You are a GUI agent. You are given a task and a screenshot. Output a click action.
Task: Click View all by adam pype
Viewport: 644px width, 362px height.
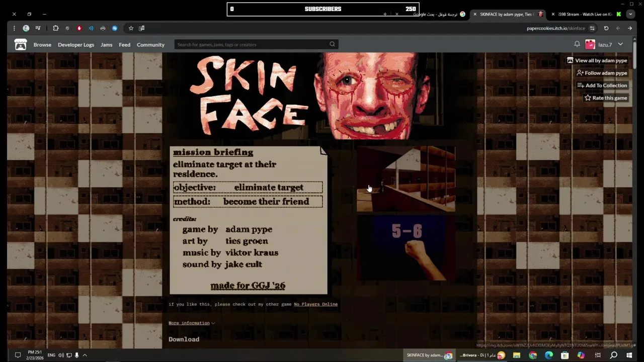click(597, 60)
